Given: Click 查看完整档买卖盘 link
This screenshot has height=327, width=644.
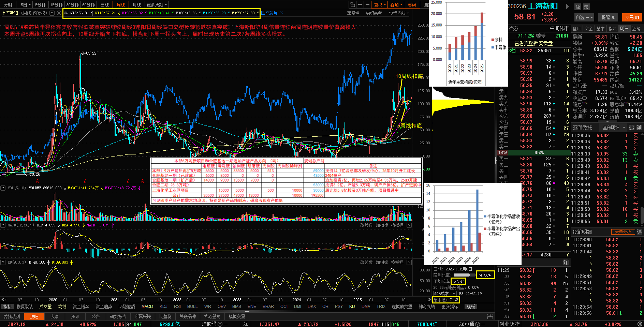Looking at the screenshot, I should [533, 43].
